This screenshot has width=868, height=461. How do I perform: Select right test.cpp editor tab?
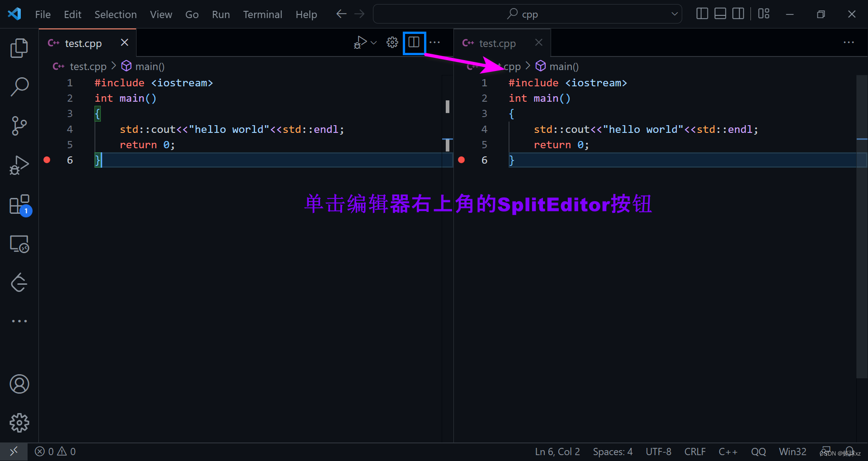[x=502, y=43]
